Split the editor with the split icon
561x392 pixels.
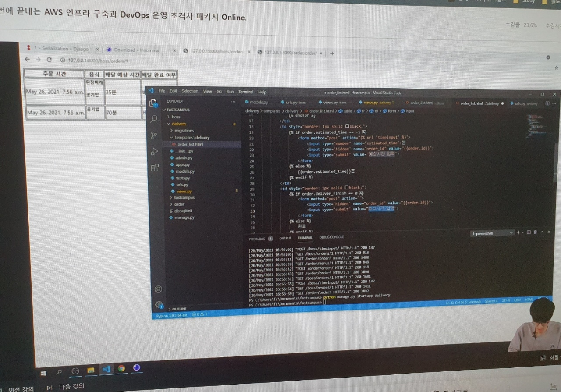tap(547, 103)
